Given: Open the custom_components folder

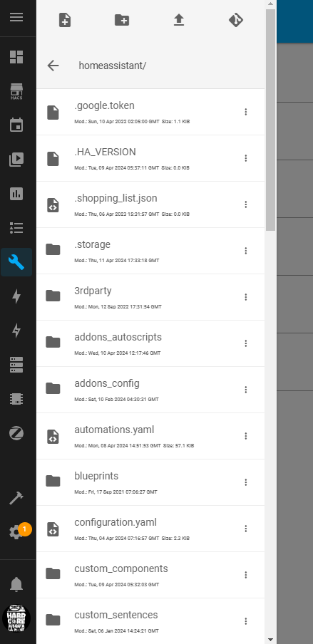Looking at the screenshot, I should (150, 575).
